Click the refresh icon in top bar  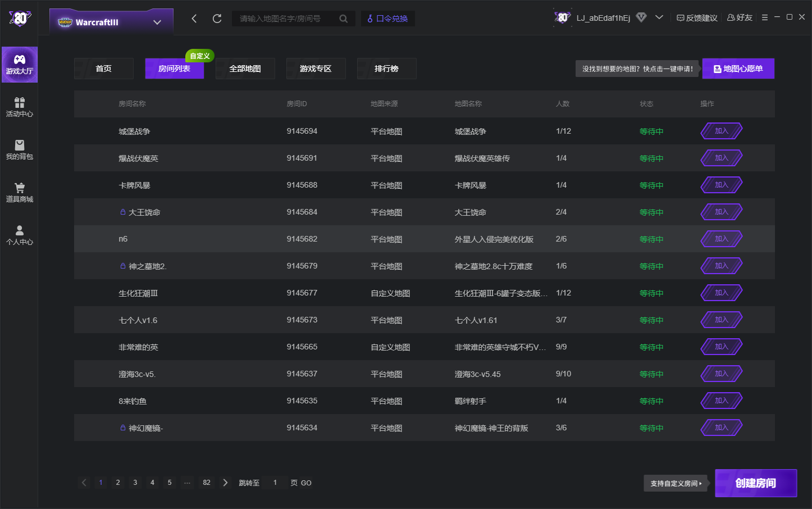(x=217, y=19)
